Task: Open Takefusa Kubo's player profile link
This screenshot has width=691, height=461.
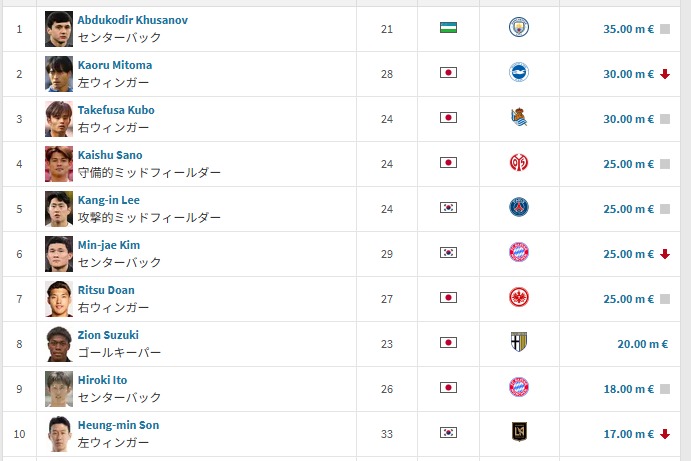Action: point(116,110)
